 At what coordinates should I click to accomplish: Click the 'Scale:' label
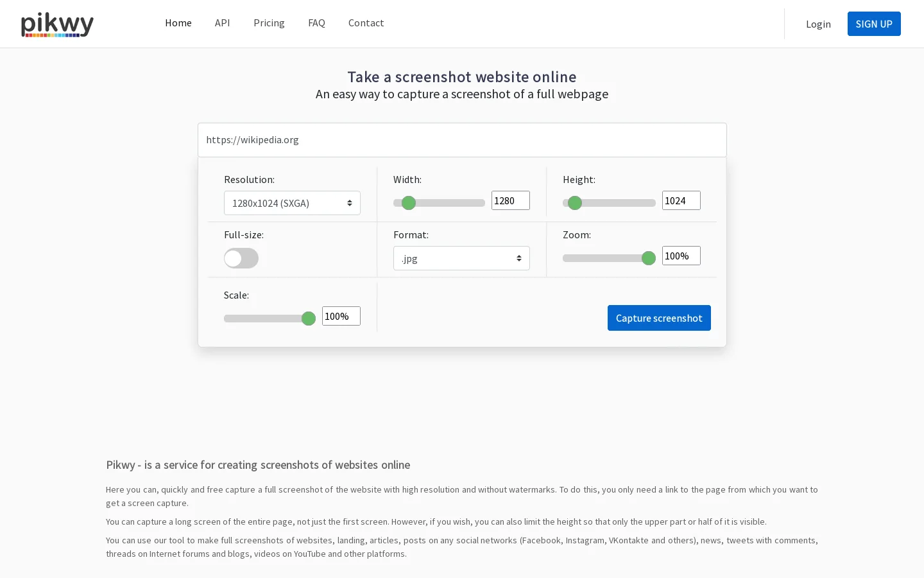(x=236, y=295)
